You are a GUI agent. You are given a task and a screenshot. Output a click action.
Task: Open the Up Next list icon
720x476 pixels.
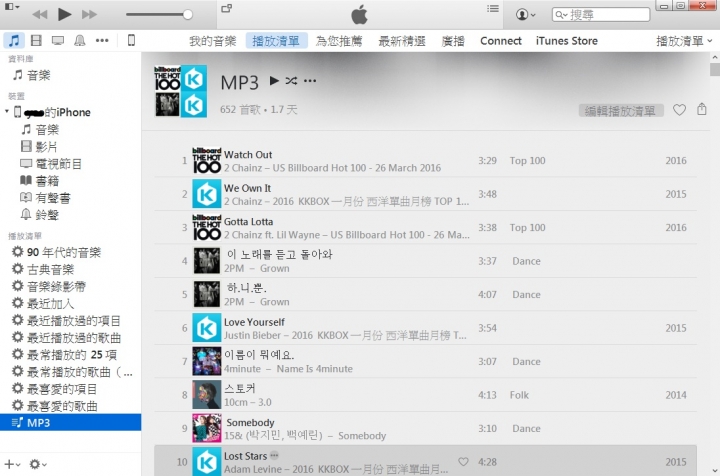493,9
